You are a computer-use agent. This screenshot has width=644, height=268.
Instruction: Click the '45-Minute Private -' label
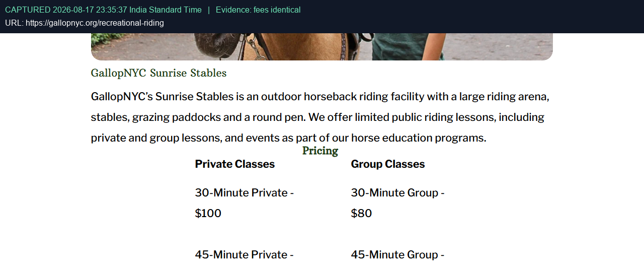coord(245,255)
